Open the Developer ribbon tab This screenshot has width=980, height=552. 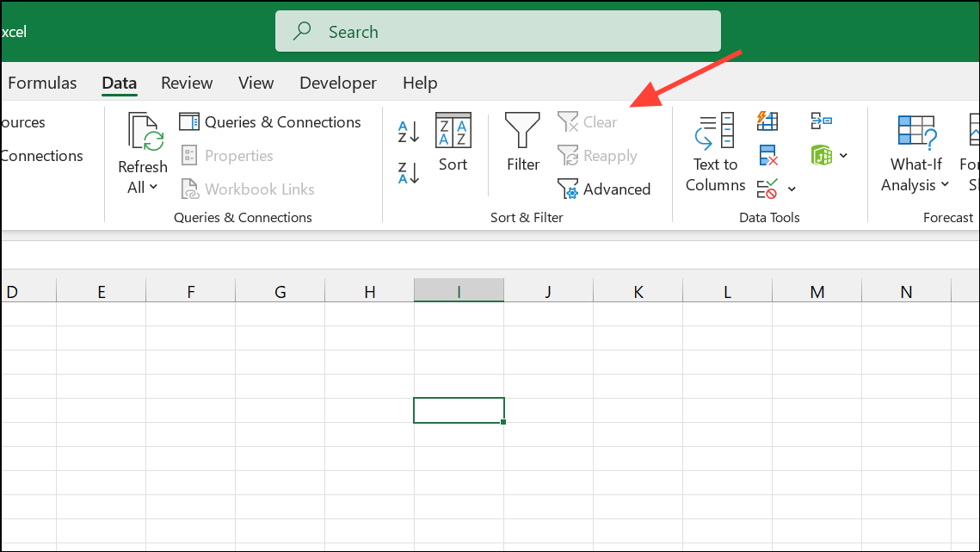[337, 84]
